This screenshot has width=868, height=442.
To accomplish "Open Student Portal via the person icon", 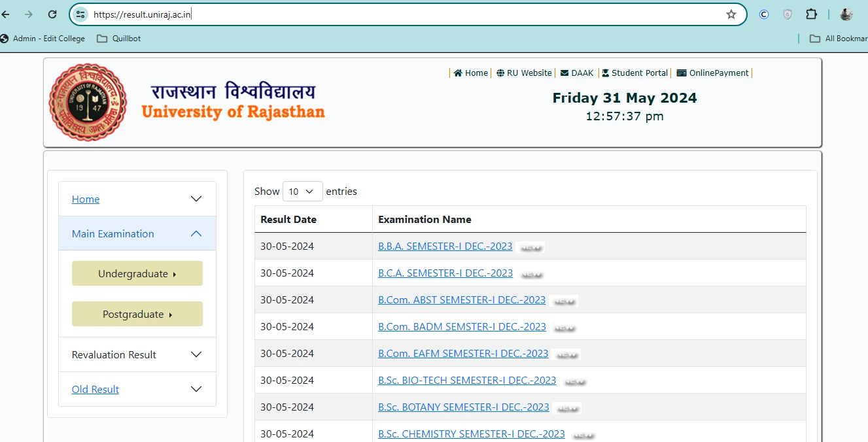I will (606, 73).
